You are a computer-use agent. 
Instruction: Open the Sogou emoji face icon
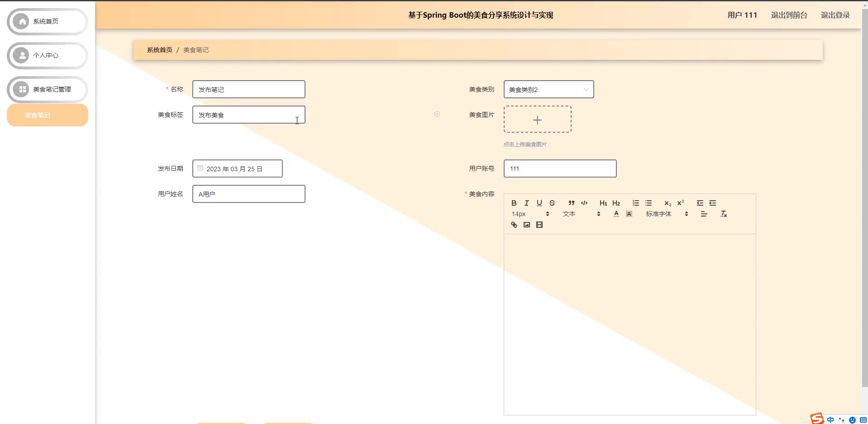click(x=852, y=420)
